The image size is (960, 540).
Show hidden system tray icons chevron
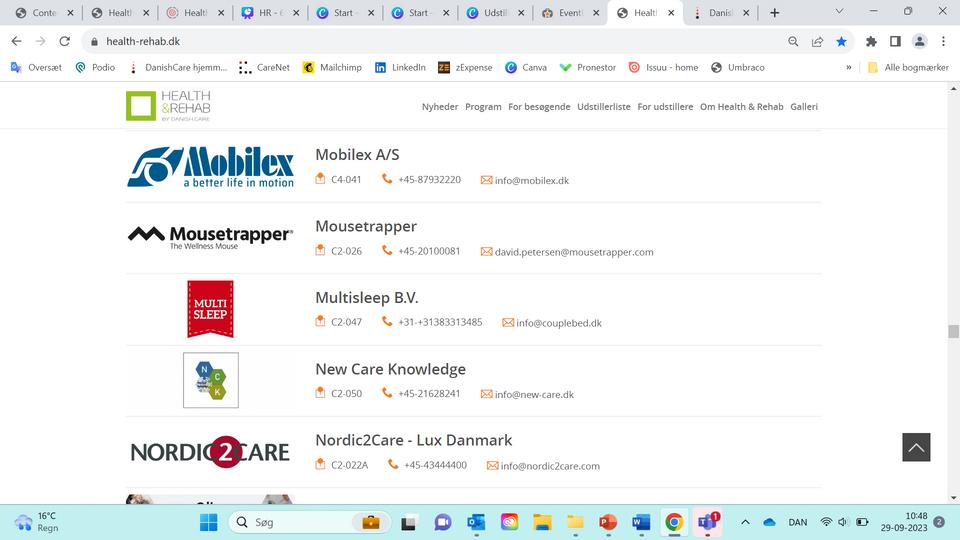pyautogui.click(x=745, y=522)
